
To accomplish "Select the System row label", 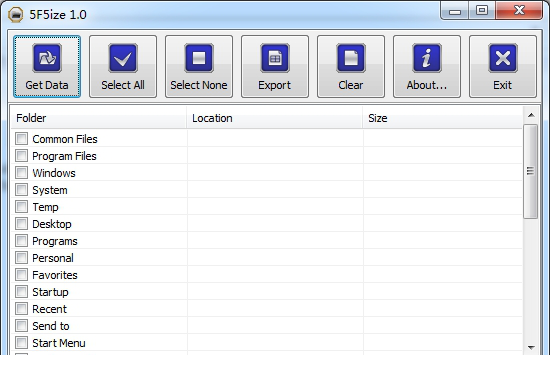I will pyautogui.click(x=50, y=190).
